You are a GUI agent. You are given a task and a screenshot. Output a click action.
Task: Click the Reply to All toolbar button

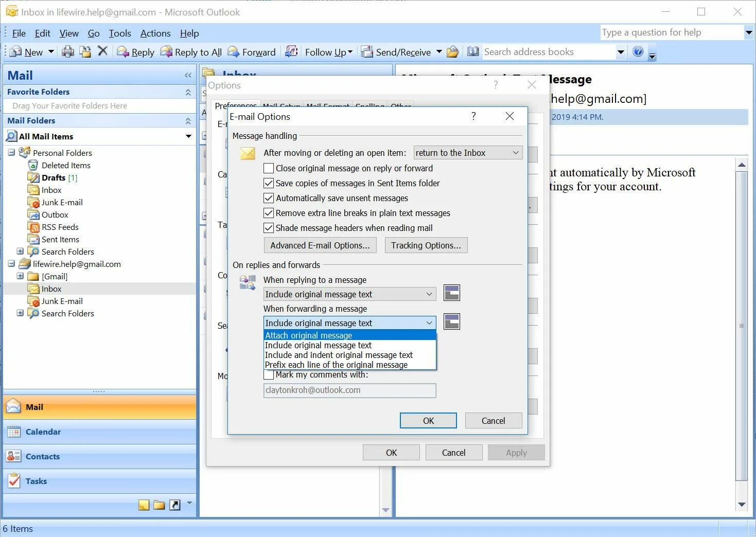[191, 52]
